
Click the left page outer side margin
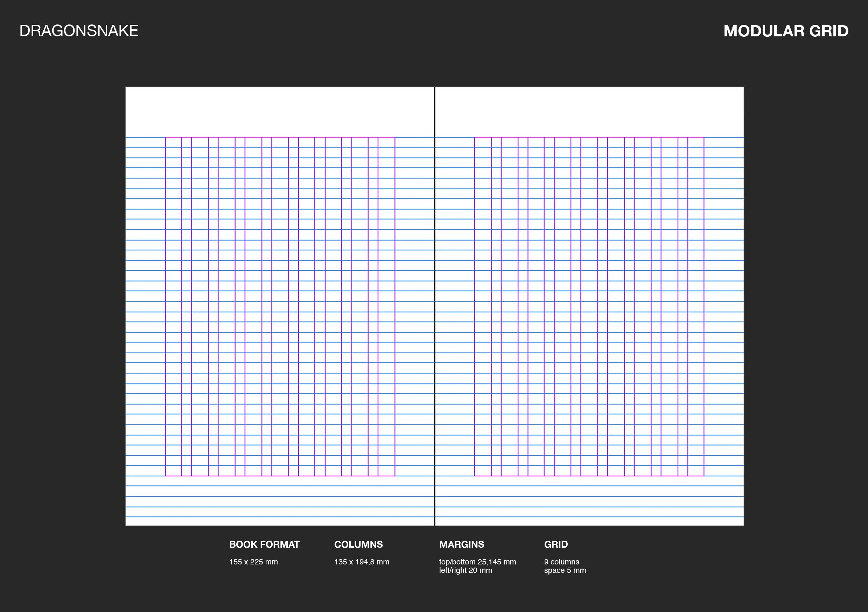(x=145, y=306)
